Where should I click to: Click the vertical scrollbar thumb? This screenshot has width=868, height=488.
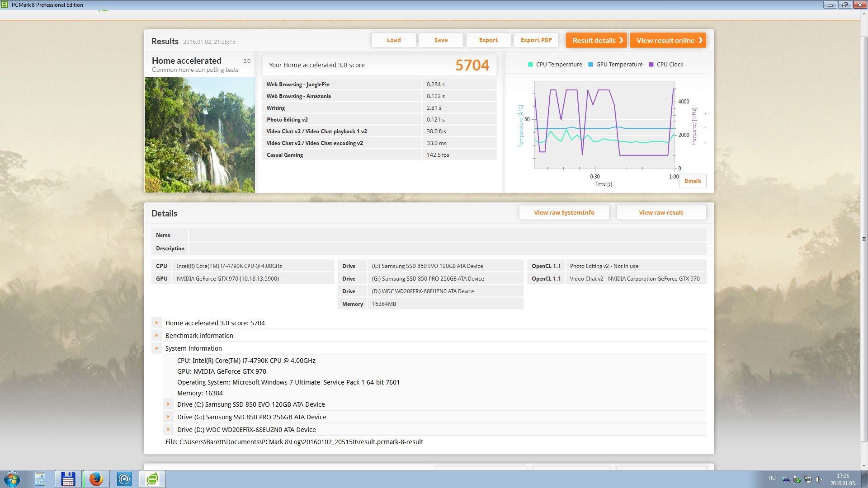pos(864,239)
